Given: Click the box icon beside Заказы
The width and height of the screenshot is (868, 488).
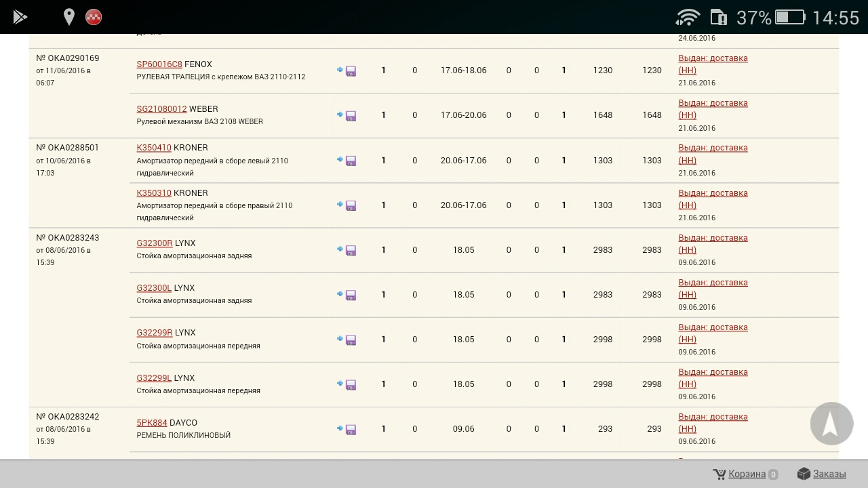Looking at the screenshot, I should (804, 474).
